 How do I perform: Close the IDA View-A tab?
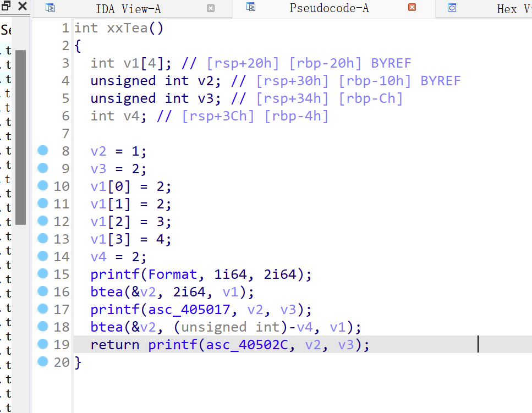(211, 8)
